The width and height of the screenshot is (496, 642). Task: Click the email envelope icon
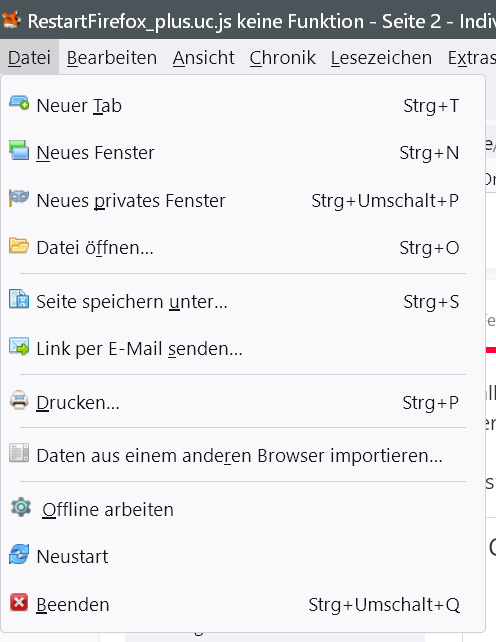[x=19, y=346]
